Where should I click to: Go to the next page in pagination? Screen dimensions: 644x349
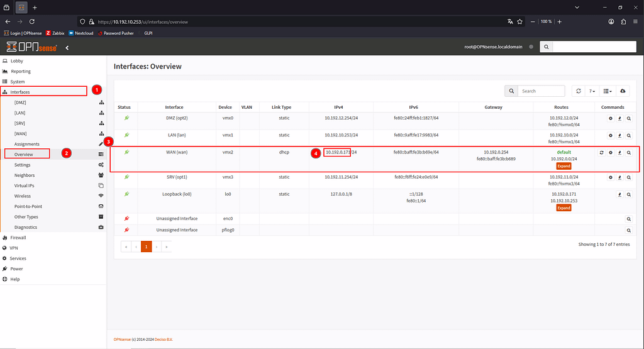point(156,247)
